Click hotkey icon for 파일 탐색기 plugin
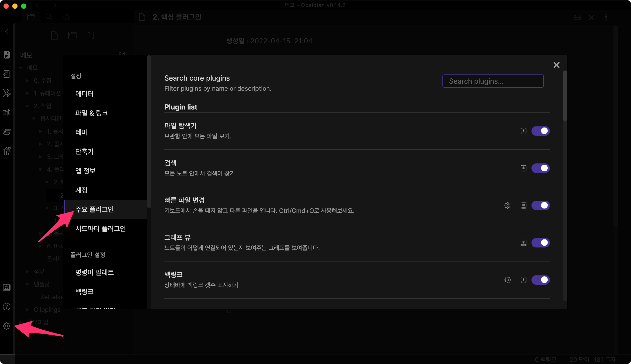This screenshot has width=631, height=364. 523,131
